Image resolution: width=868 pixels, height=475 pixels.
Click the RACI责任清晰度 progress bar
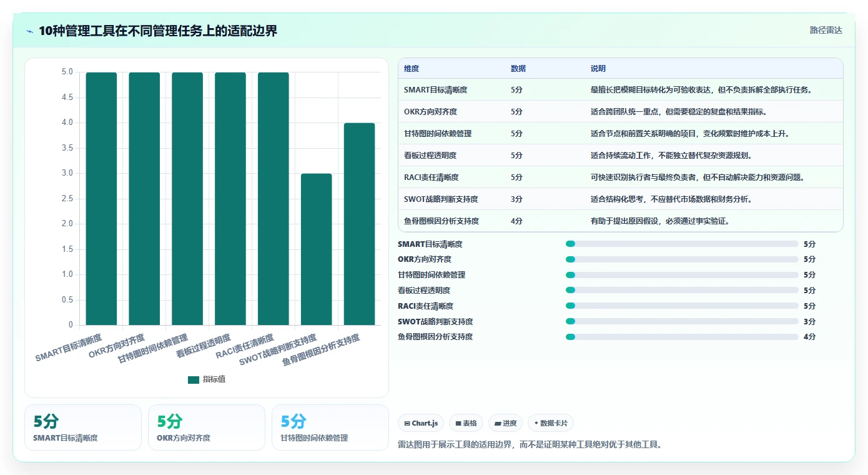point(682,306)
